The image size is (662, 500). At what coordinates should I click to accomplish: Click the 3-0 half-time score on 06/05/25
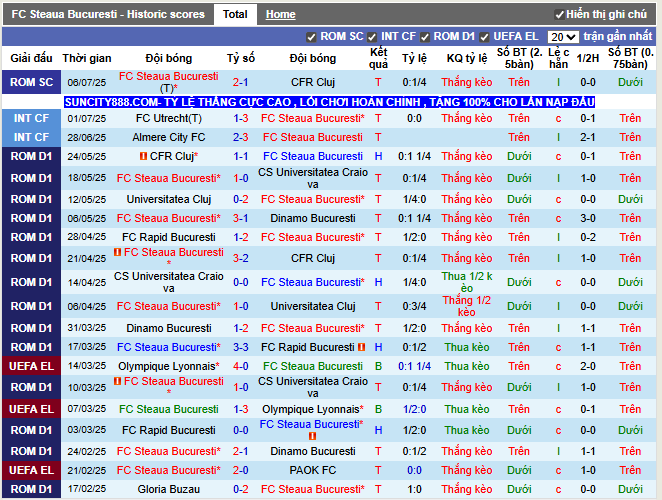pyautogui.click(x=588, y=218)
